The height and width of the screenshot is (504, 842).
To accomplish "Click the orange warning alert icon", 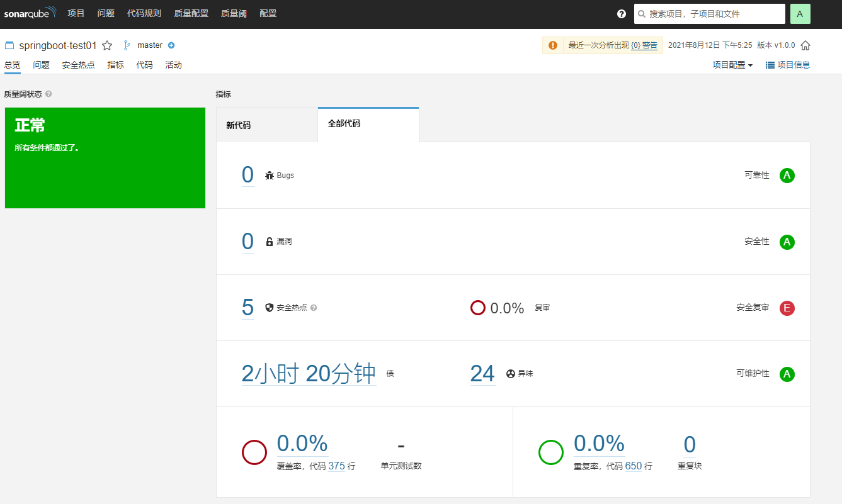I will point(552,45).
